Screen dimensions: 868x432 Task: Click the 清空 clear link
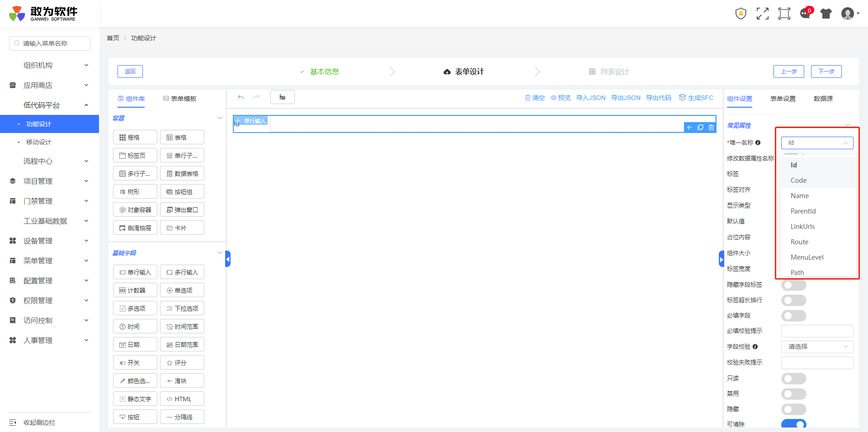click(x=535, y=98)
